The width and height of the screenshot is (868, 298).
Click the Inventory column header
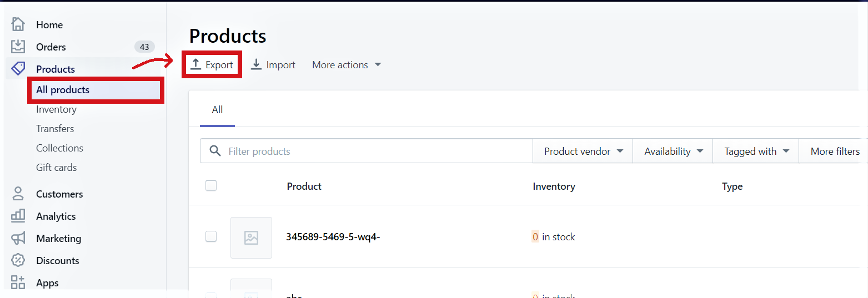point(554,186)
